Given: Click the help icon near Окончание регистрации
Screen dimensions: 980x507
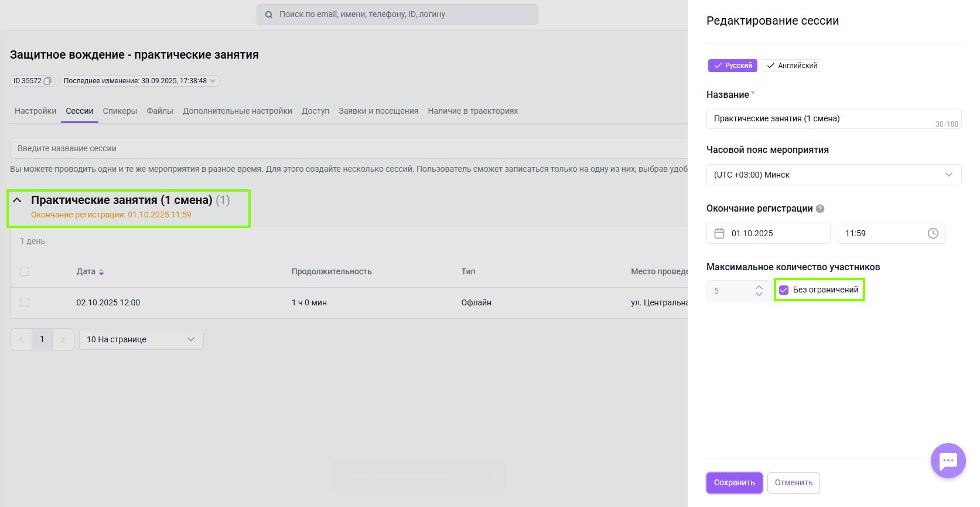Looking at the screenshot, I should pos(820,209).
